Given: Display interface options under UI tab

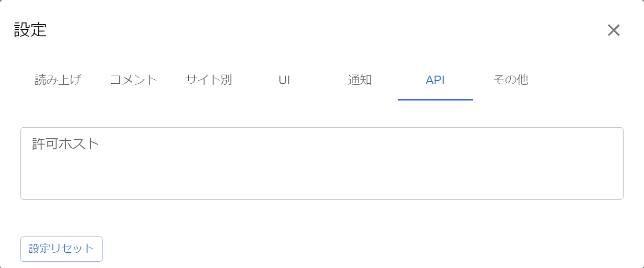Looking at the screenshot, I should tap(284, 80).
